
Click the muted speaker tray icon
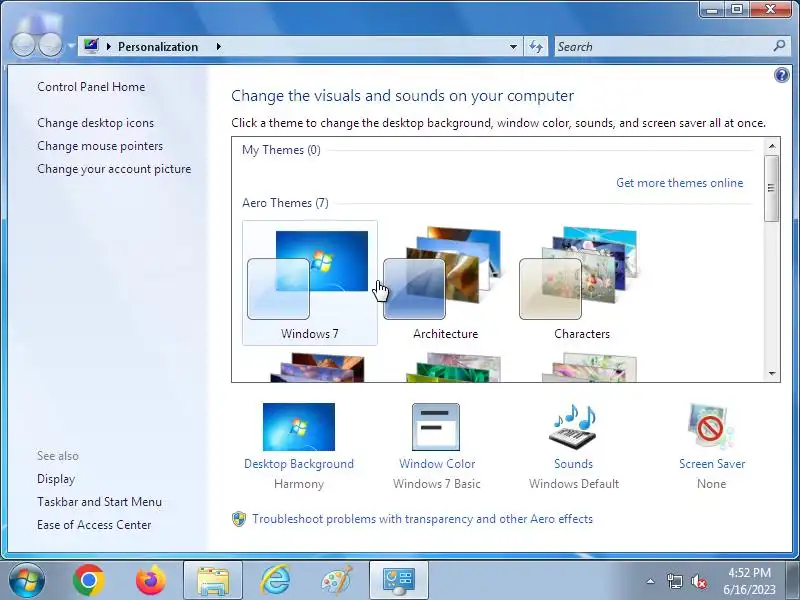(698, 581)
